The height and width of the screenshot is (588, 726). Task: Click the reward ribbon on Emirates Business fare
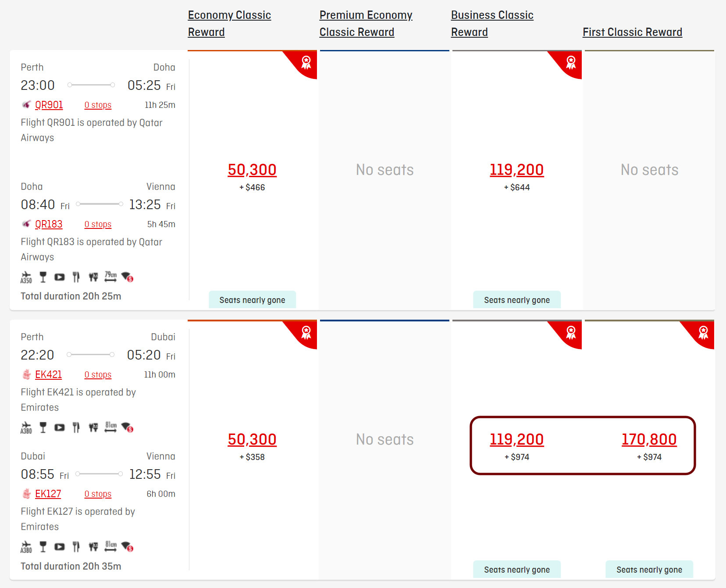click(x=571, y=332)
